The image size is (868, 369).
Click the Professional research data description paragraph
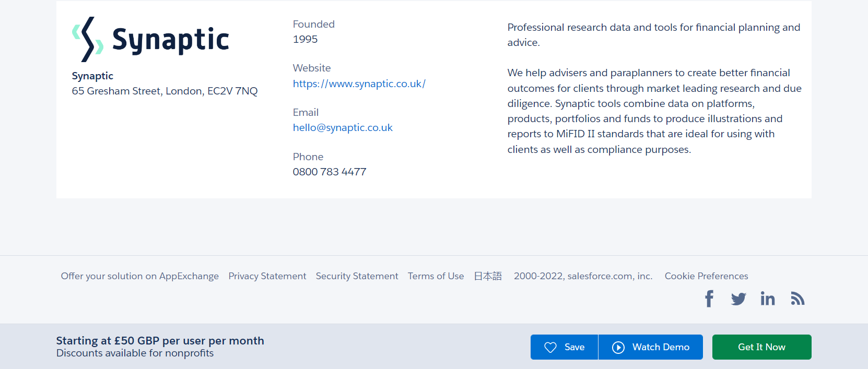click(654, 35)
